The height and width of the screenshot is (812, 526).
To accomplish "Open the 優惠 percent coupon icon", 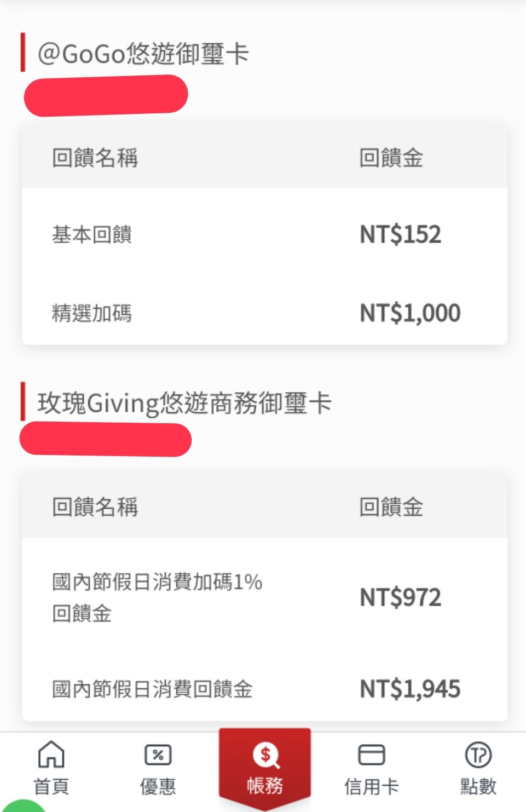I will 158,755.
